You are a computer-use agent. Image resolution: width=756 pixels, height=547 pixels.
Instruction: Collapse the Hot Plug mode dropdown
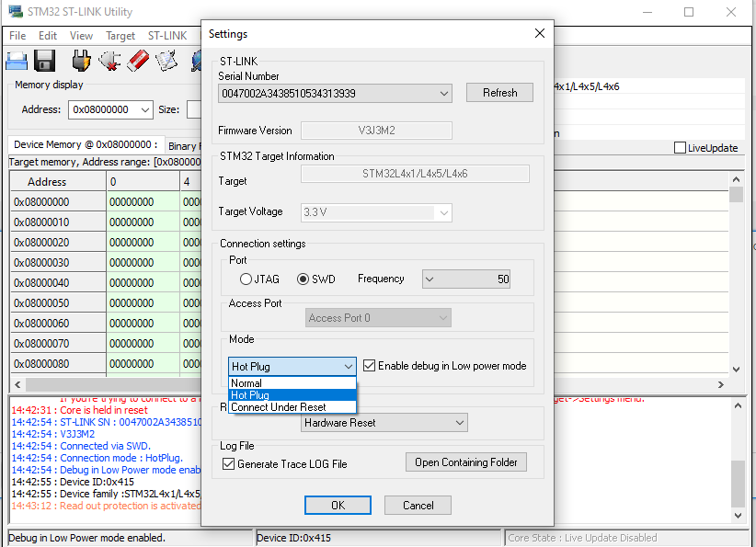coord(349,367)
